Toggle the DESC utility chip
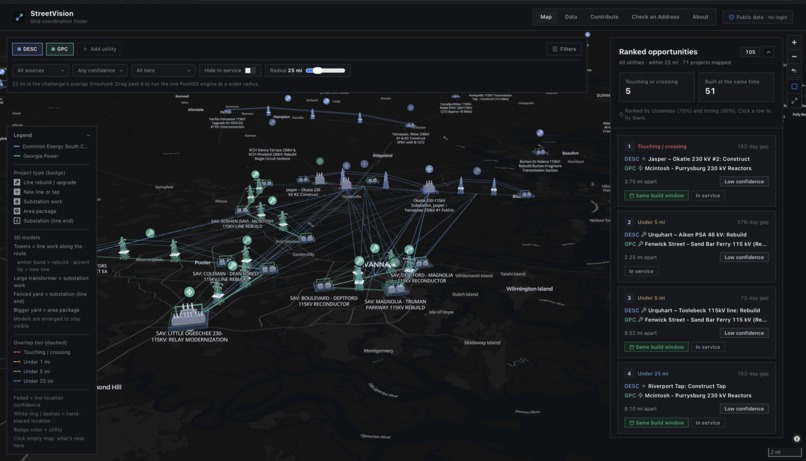 [27, 49]
